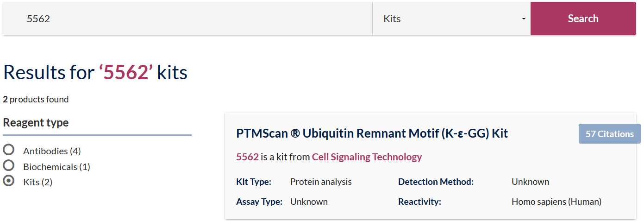Open the Kits category dropdown

coord(451,19)
